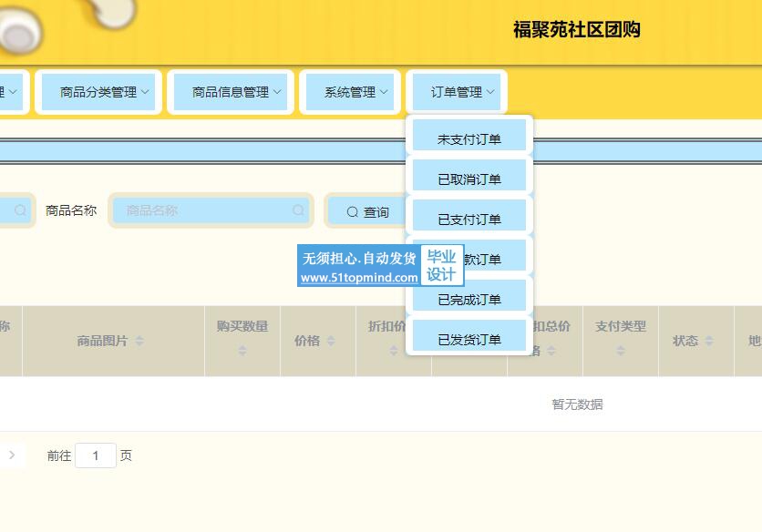Open 已支付订单 from the dropdown list
The height and width of the screenshot is (532, 762).
[x=469, y=220]
